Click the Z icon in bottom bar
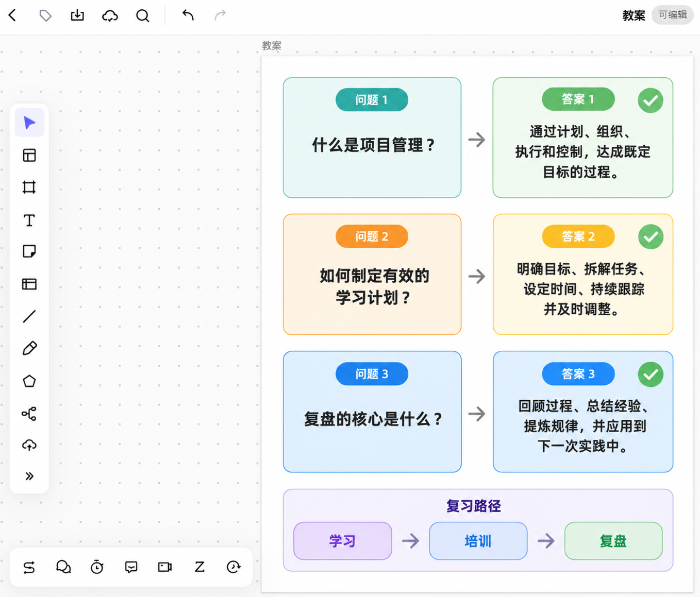The image size is (700, 597). tap(199, 567)
